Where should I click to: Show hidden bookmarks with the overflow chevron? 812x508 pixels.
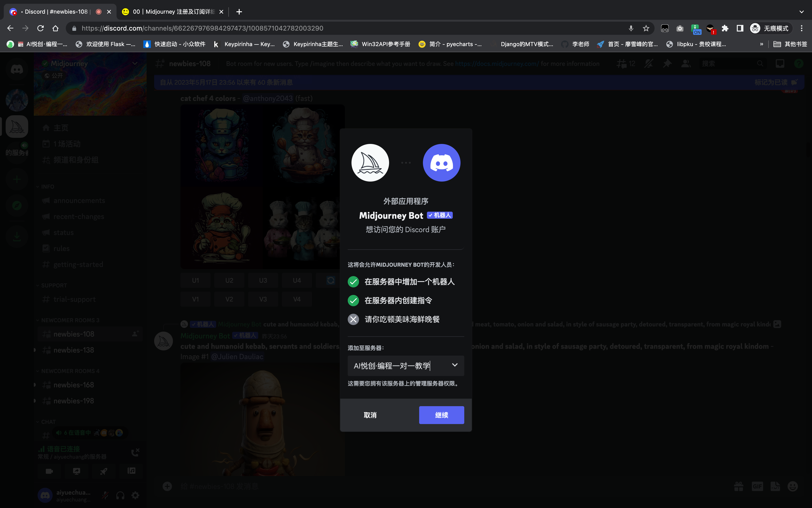click(761, 44)
